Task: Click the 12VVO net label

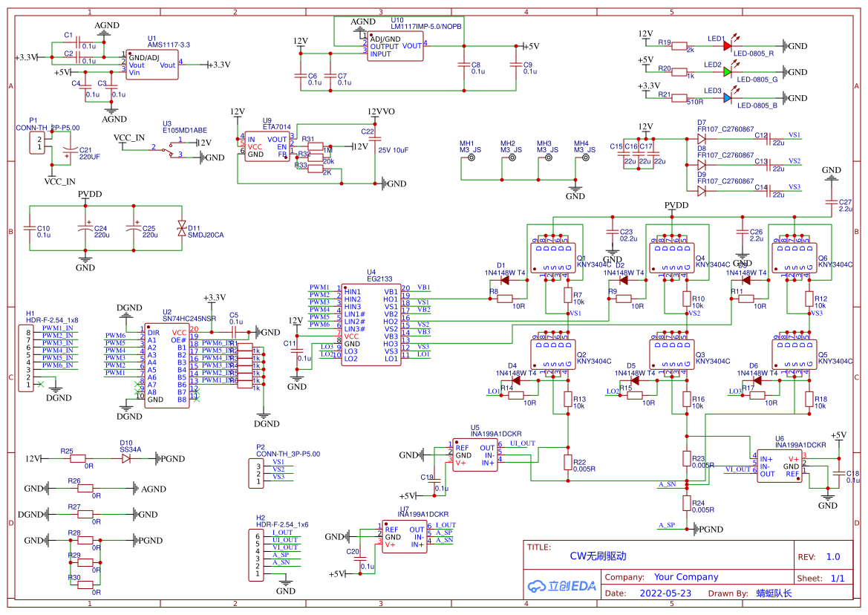Action: click(382, 111)
